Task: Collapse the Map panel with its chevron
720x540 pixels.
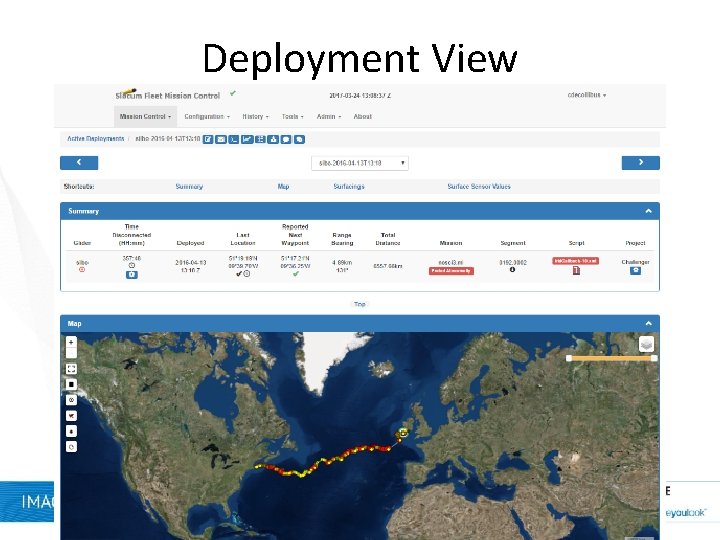Action: pyautogui.click(x=648, y=323)
